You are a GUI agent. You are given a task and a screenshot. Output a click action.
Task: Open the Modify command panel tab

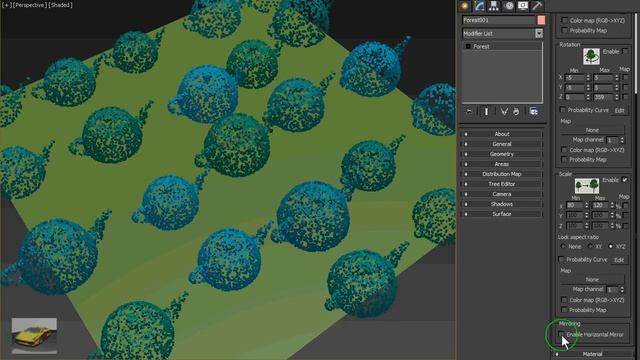tap(479, 6)
